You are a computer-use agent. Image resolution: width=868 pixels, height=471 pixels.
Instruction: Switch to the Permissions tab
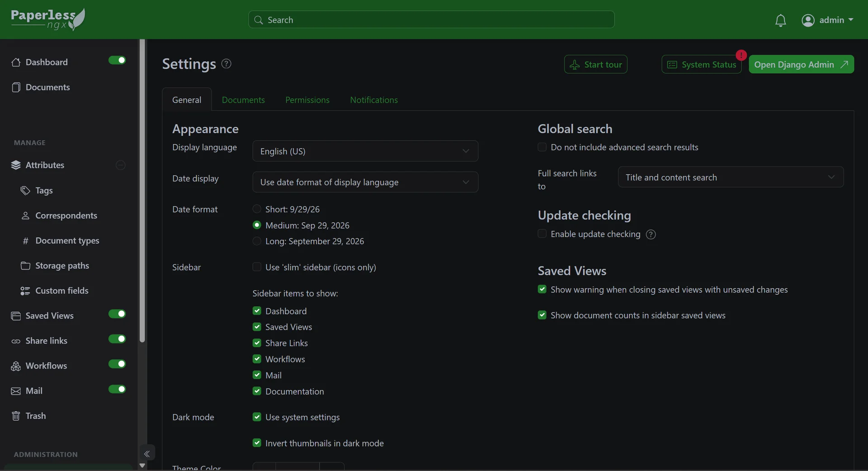click(x=307, y=100)
